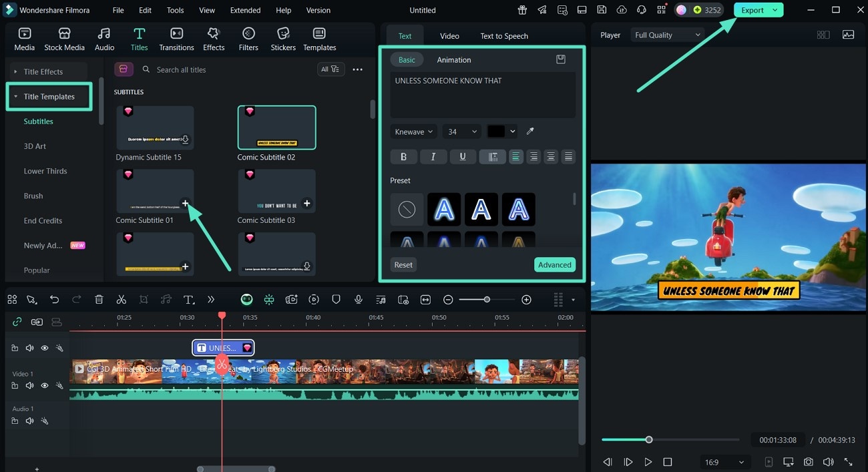Click the Add Text tool icon in the timeline toolbar

189,300
